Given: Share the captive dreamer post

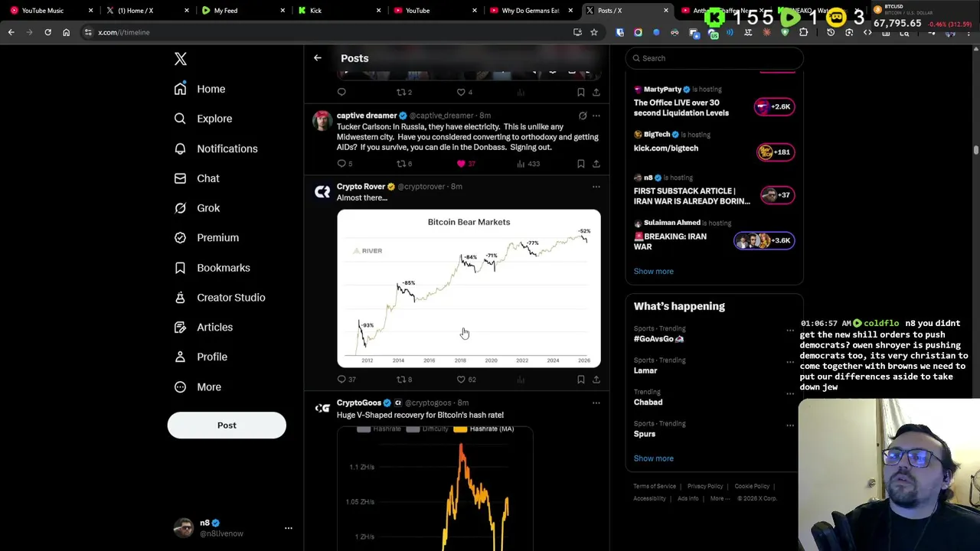Looking at the screenshot, I should coord(596,163).
